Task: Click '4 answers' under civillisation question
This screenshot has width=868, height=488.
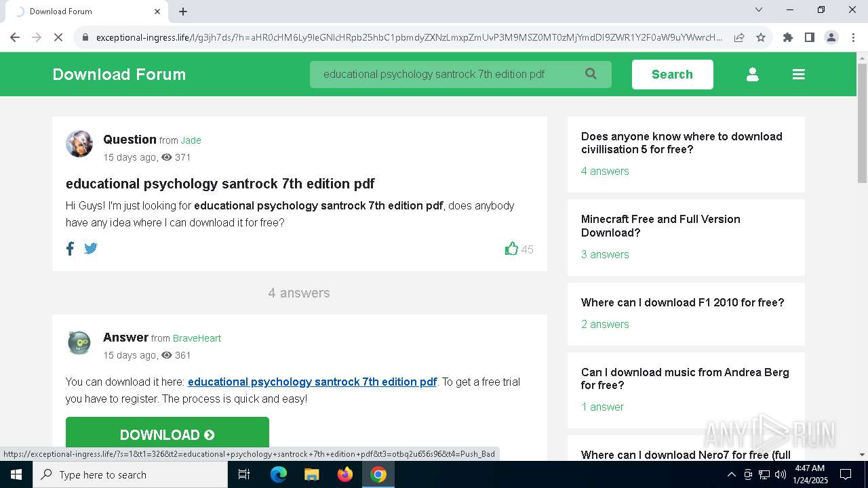Action: pos(605,171)
